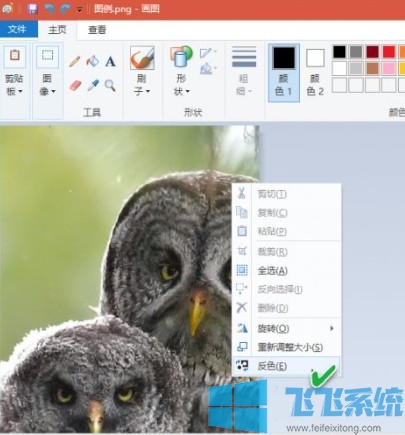Click the Paint app icon in title bar
Image resolution: width=405 pixels, height=435 pixels.
click(x=7, y=8)
